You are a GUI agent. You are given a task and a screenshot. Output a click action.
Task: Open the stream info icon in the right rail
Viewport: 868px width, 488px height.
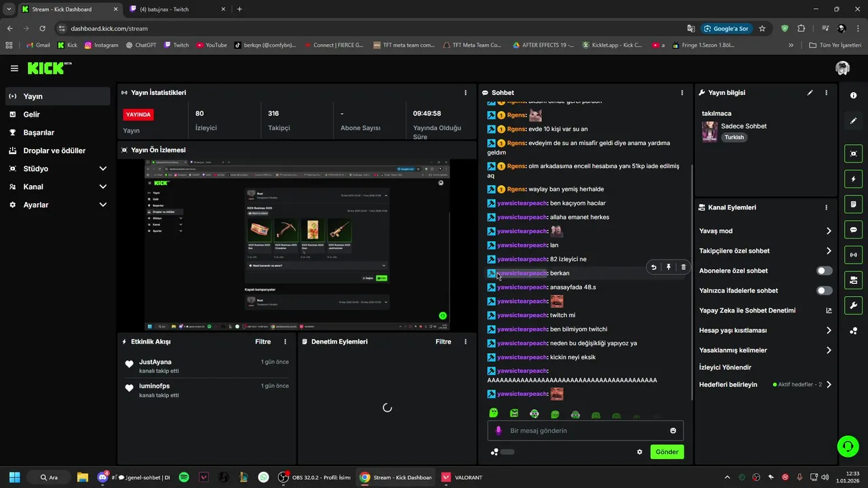(853, 96)
